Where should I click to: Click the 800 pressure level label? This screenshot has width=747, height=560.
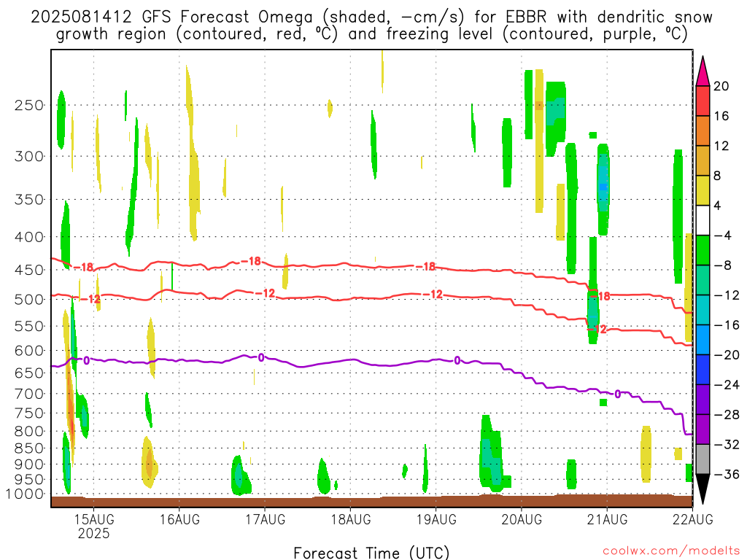coord(29,432)
